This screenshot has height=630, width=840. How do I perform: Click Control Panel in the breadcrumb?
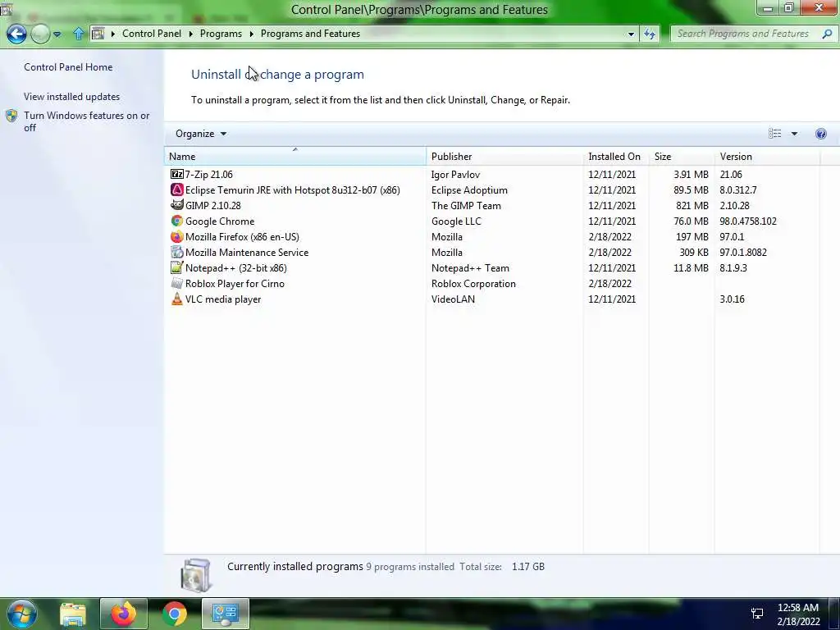(x=152, y=34)
